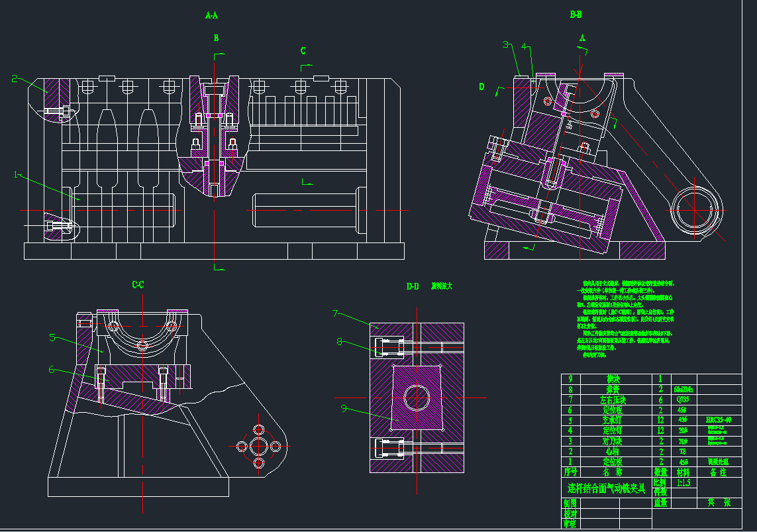Select the B-B section view label
The height and width of the screenshot is (532, 757).
[576, 14]
